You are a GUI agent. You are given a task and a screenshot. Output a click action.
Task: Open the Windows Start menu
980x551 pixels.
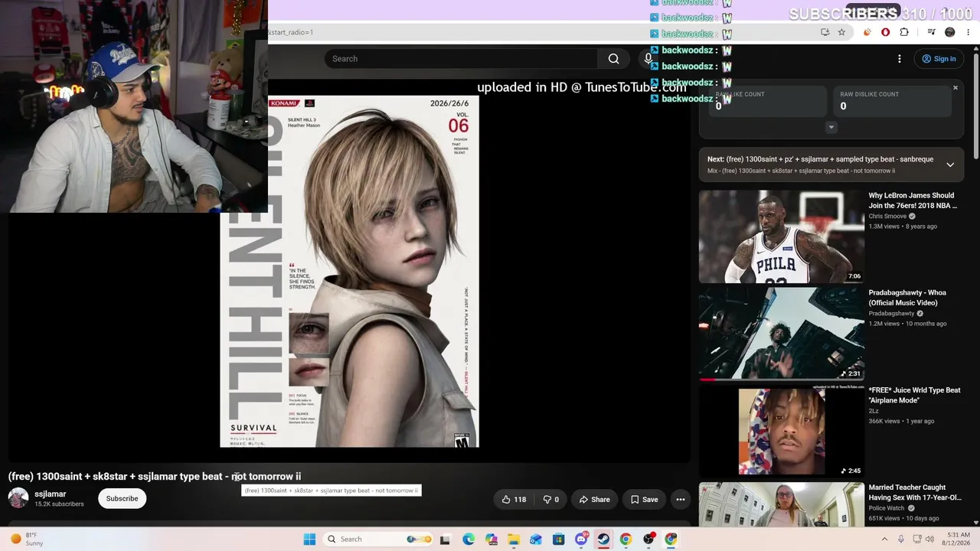point(309,539)
